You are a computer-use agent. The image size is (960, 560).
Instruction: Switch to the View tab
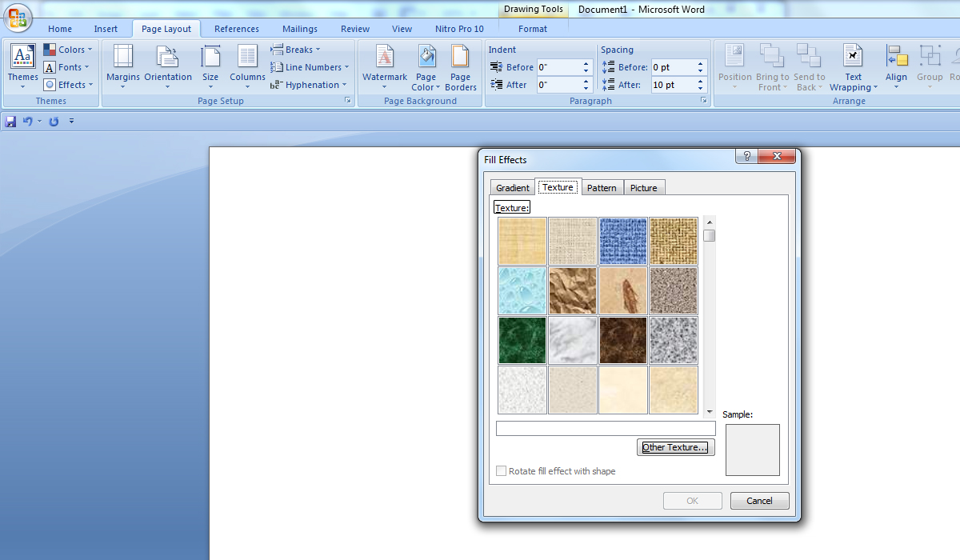pyautogui.click(x=402, y=29)
